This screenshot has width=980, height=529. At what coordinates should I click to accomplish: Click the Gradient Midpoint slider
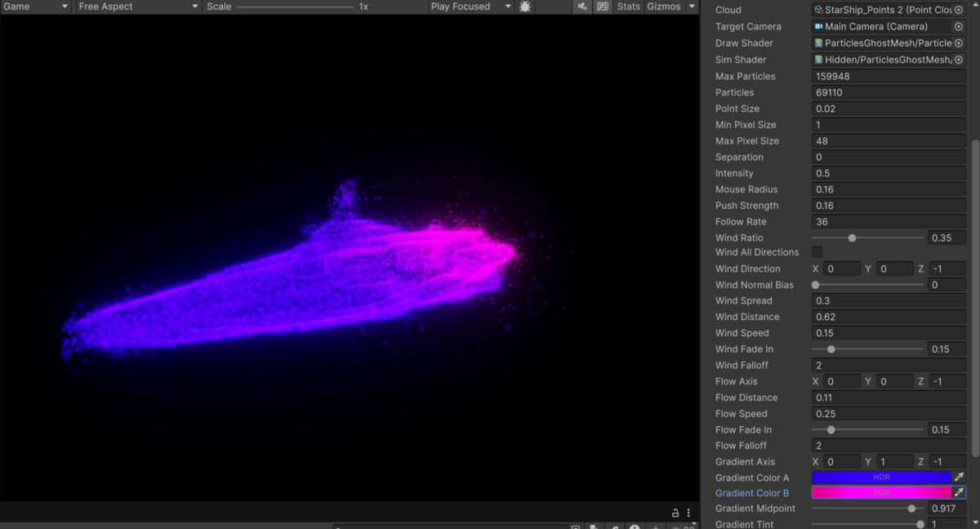(867, 509)
